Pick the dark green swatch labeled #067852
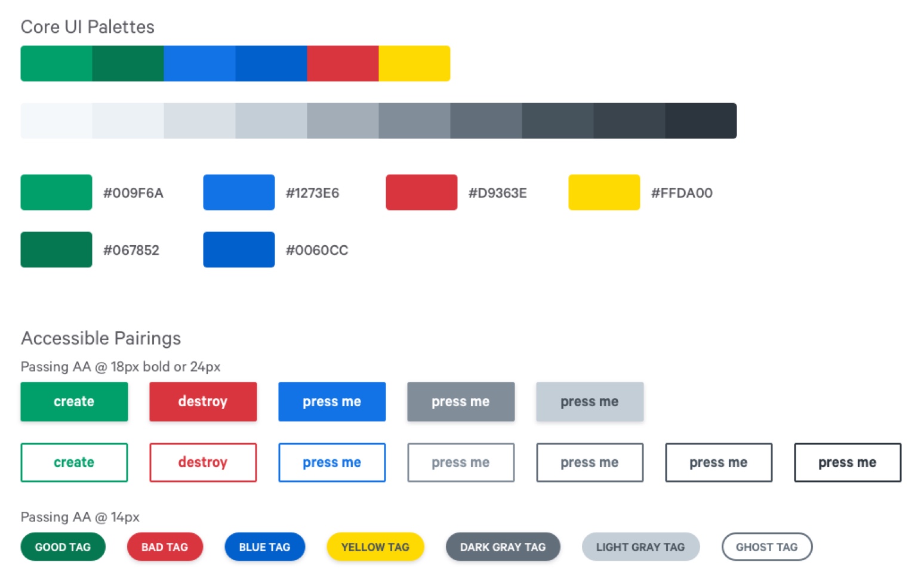This screenshot has height=578, width=924. click(56, 249)
